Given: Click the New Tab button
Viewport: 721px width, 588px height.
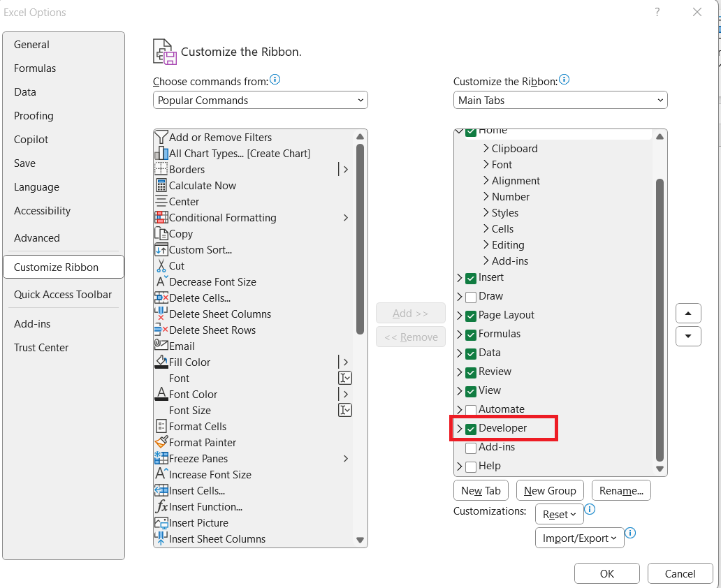Looking at the screenshot, I should [x=481, y=490].
